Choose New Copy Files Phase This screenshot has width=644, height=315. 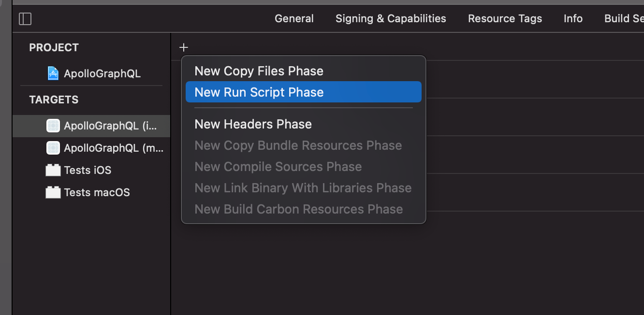(259, 71)
